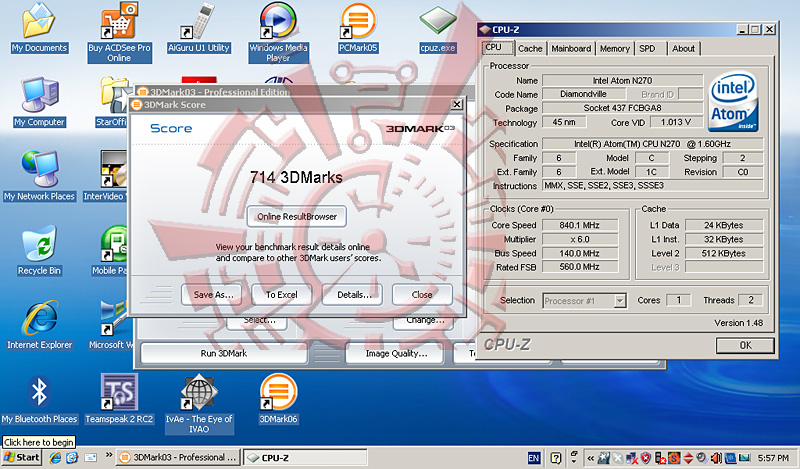The width and height of the screenshot is (800, 469).
Task: Switch to the CPU-Z taskbar button
Action: tap(305, 457)
